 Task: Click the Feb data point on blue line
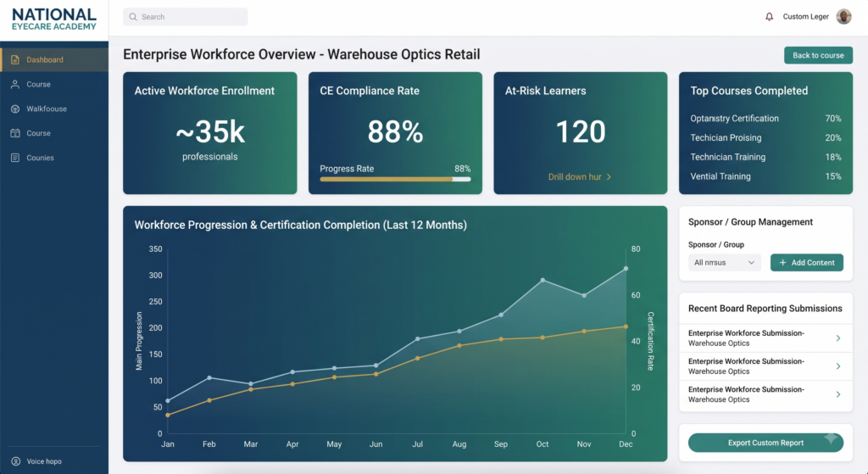tap(209, 377)
